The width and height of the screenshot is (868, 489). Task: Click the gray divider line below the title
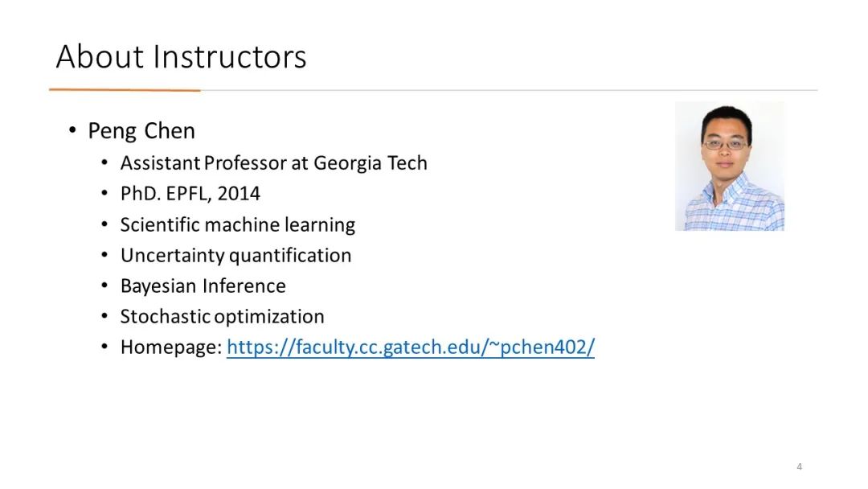pos(509,90)
